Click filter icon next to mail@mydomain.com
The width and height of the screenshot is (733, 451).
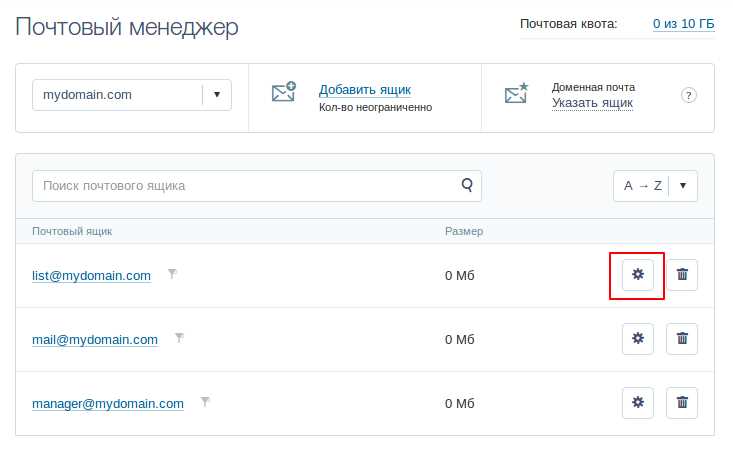(x=179, y=338)
